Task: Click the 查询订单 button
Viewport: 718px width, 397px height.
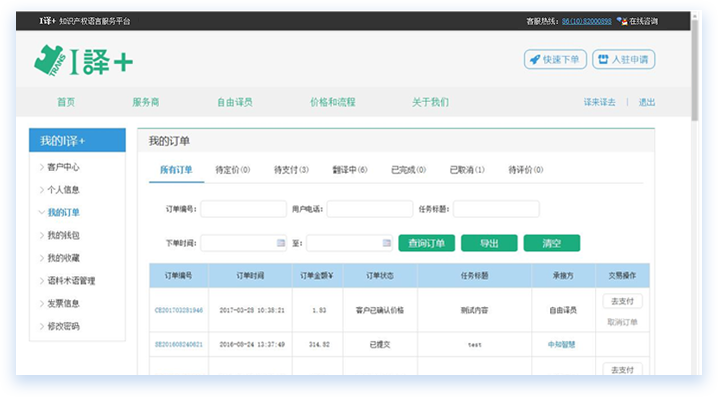Action: (x=426, y=243)
